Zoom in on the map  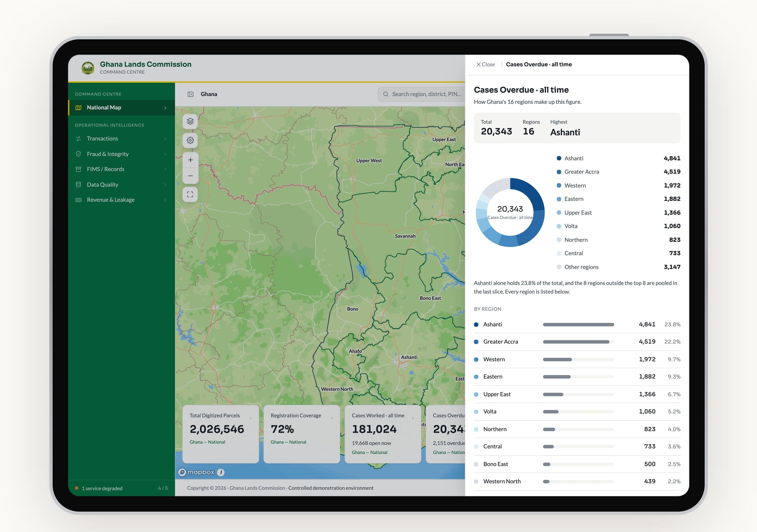pyautogui.click(x=190, y=160)
